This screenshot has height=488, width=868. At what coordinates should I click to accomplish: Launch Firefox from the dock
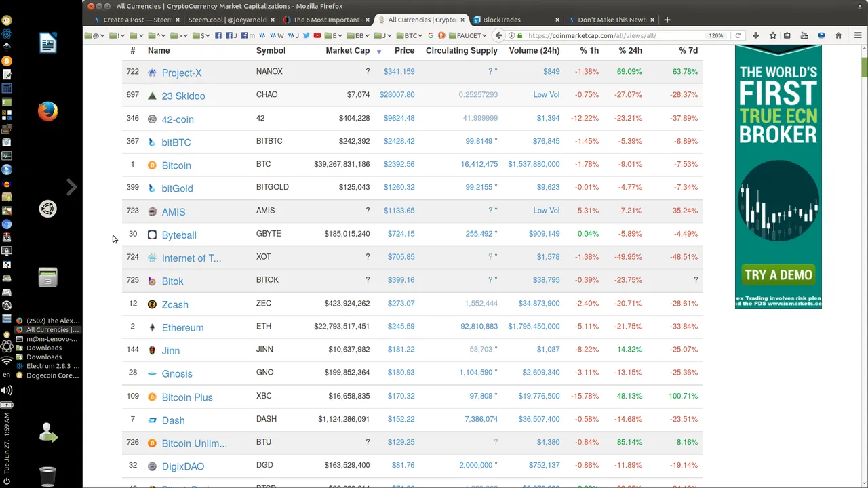point(47,111)
